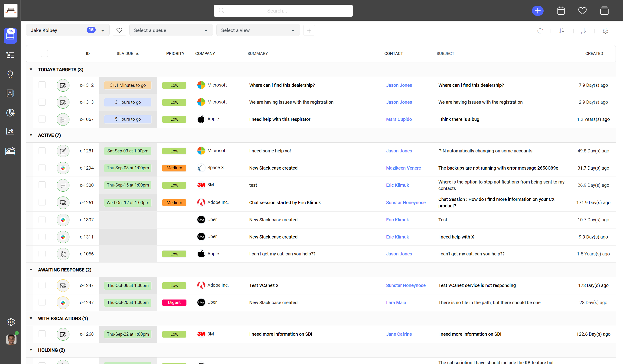Select the scatter chart analytics icon in sidebar

[10, 132]
